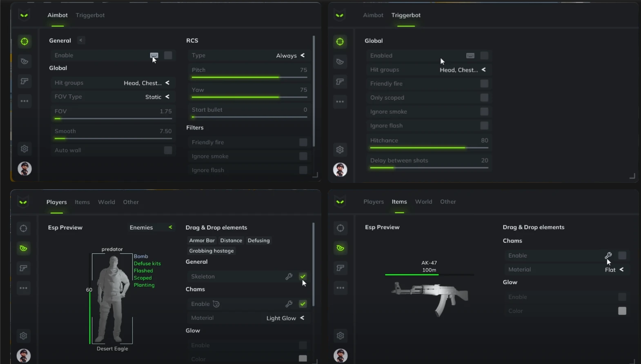Viewport: 641px width, 364px height.
Task: Uncheck the Skeleton checkbox
Action: [x=303, y=276]
